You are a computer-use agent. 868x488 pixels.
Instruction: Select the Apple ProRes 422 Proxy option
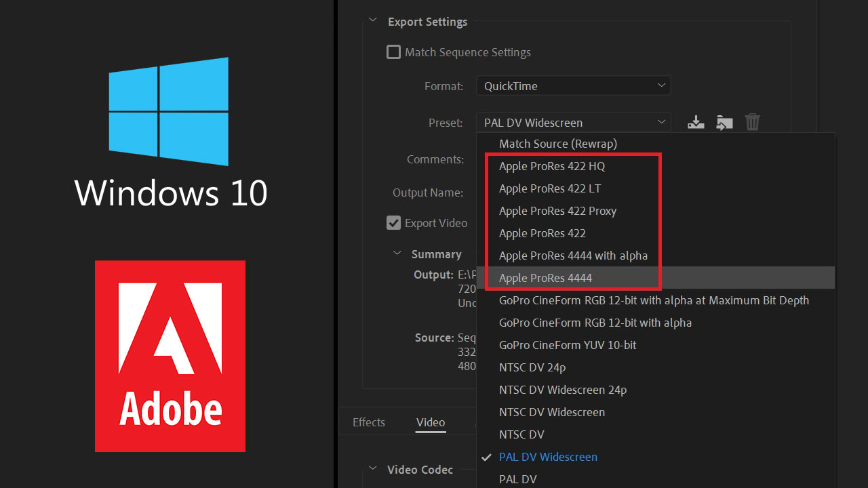tap(557, 211)
